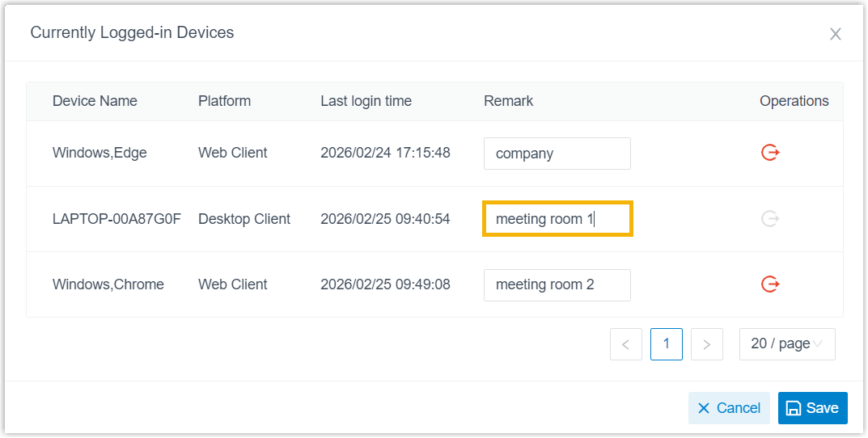
Task: Log out the Windows,Edge device
Action: click(x=770, y=153)
